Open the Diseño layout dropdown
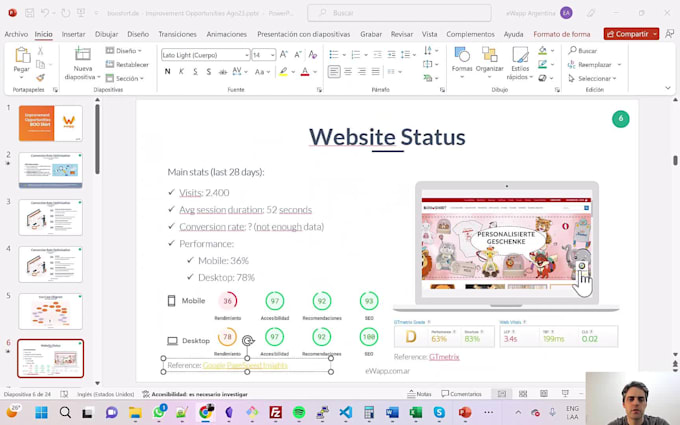Screen dimensions: 680x425 124,51
